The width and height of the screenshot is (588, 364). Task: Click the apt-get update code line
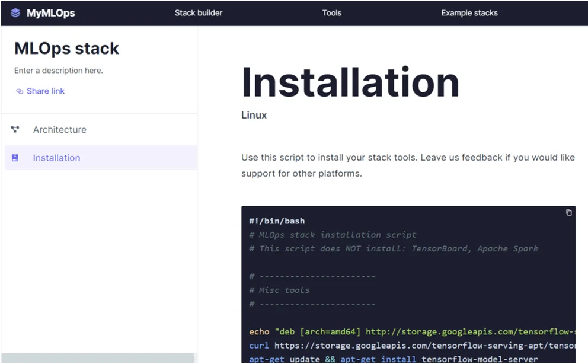click(394, 359)
